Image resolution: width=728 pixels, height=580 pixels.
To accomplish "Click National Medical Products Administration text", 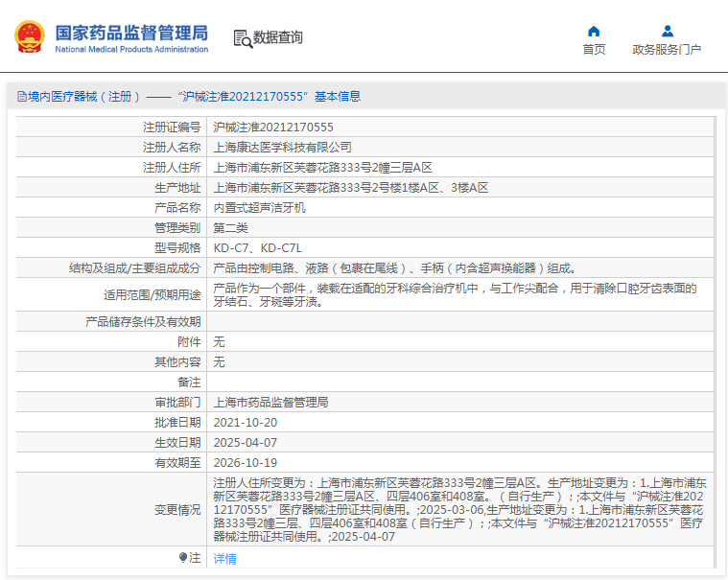I will coord(131,49).
